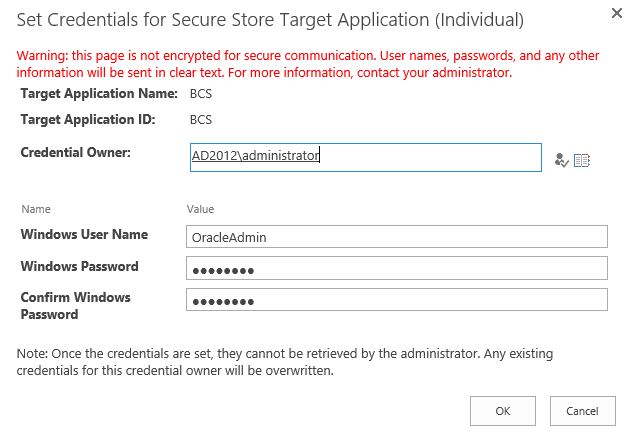Click the red unencrypted page warning text

(x=268, y=65)
